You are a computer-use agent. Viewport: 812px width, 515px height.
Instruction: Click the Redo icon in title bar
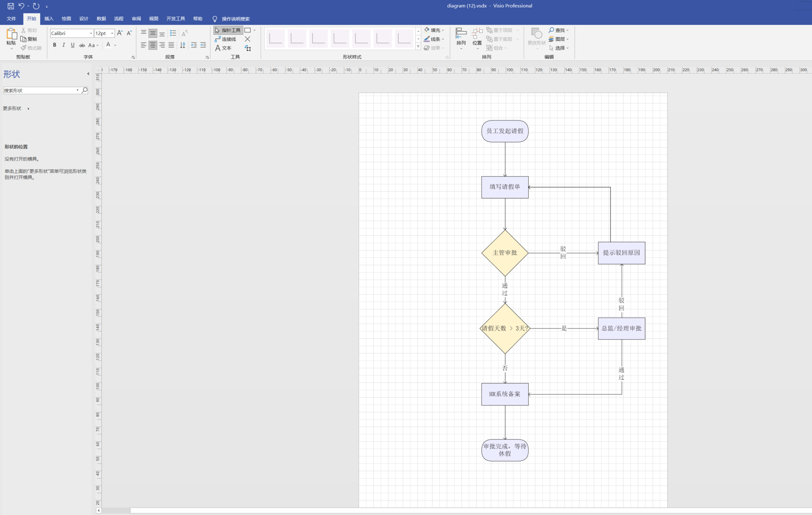click(x=36, y=6)
